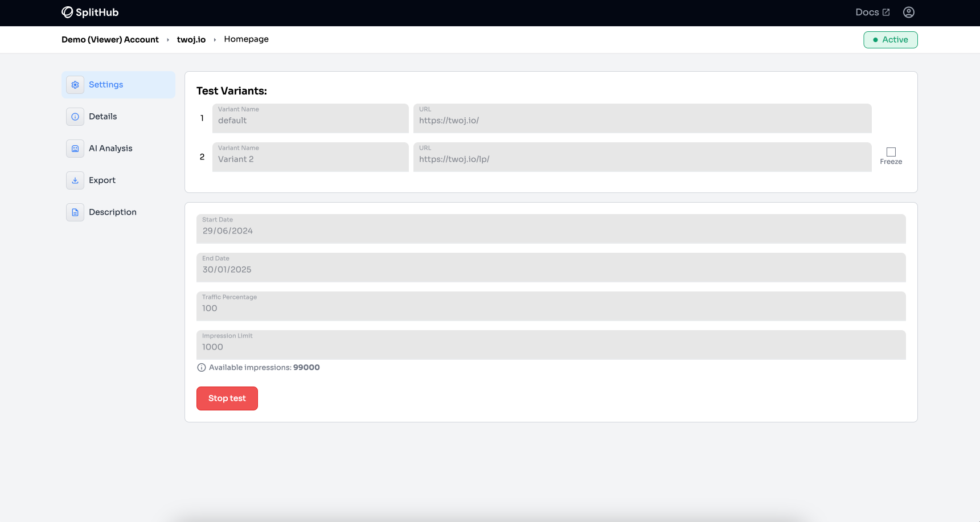Open the user account profile icon
Screen dimensions: 980x522
coord(909,12)
